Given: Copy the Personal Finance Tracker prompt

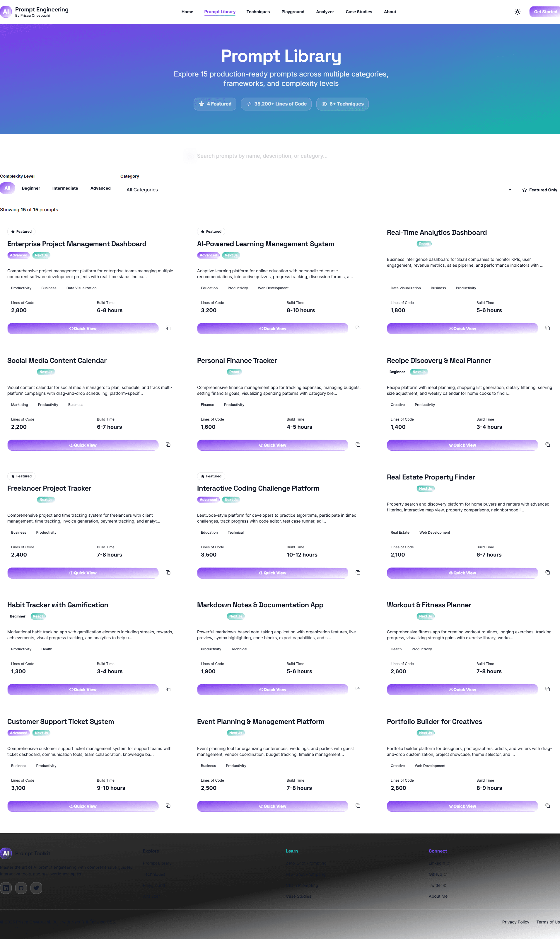Looking at the screenshot, I should [x=358, y=445].
